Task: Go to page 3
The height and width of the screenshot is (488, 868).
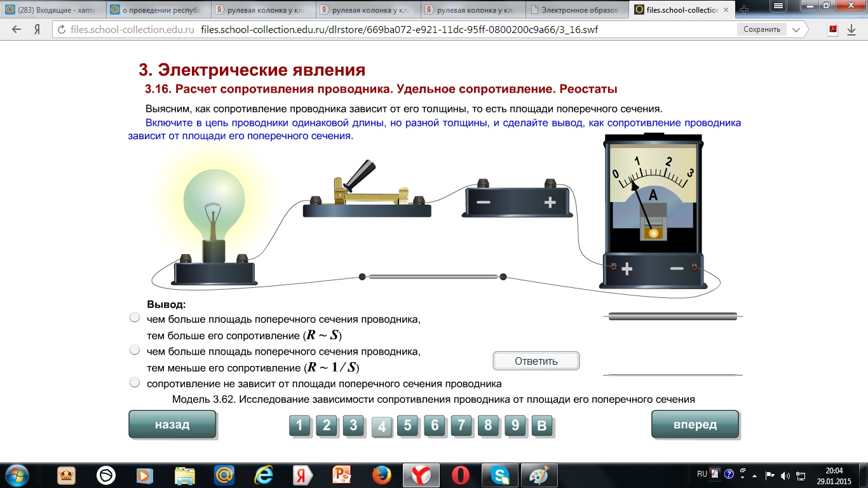Action: pyautogui.click(x=353, y=425)
